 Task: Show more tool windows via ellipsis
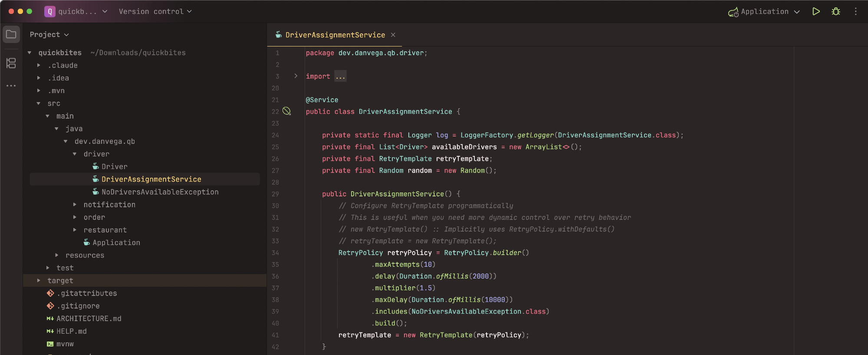[x=11, y=86]
